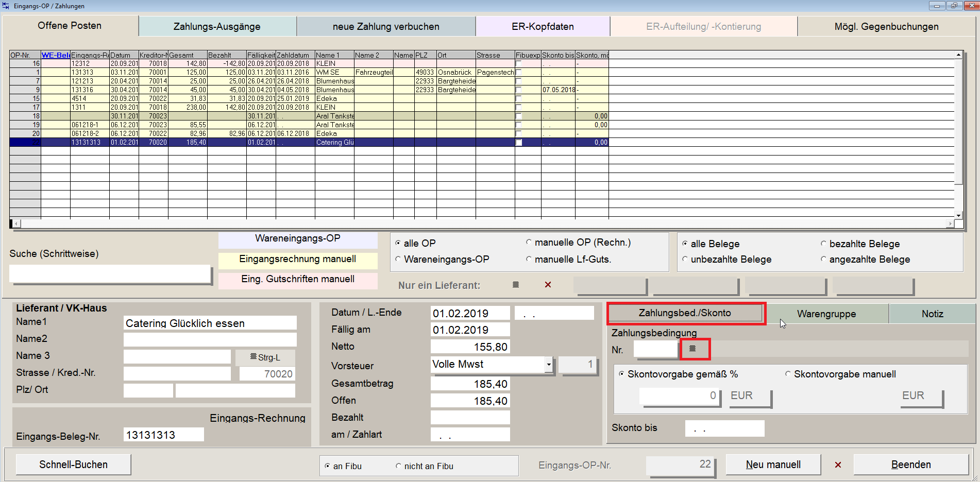980x482 pixels.
Task: Click the OP-Nr. column header
Action: (25, 55)
